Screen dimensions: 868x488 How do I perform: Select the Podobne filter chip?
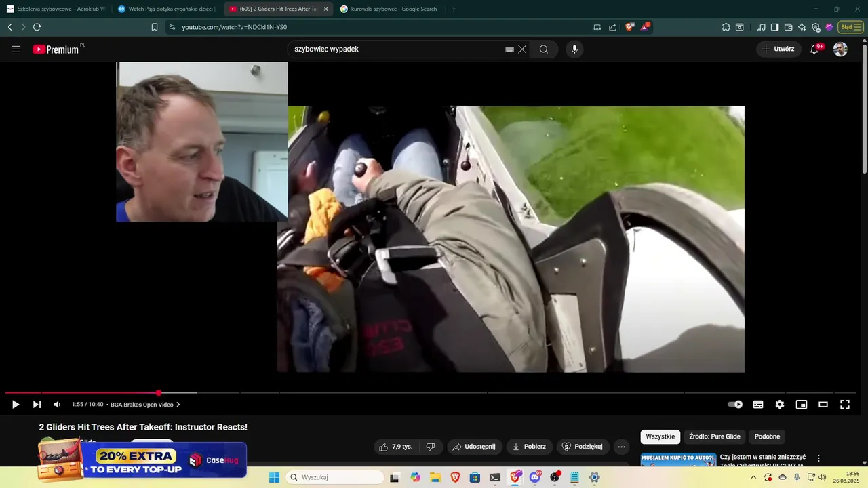click(767, 436)
